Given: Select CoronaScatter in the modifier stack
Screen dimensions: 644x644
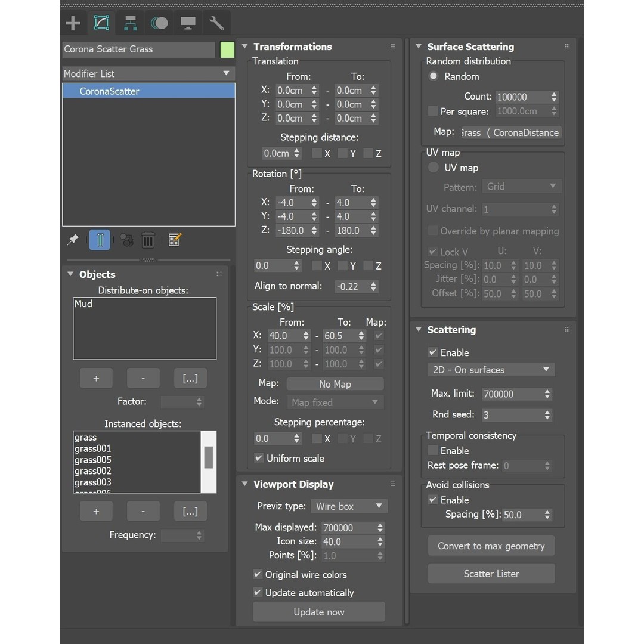Looking at the screenshot, I should pos(148,91).
